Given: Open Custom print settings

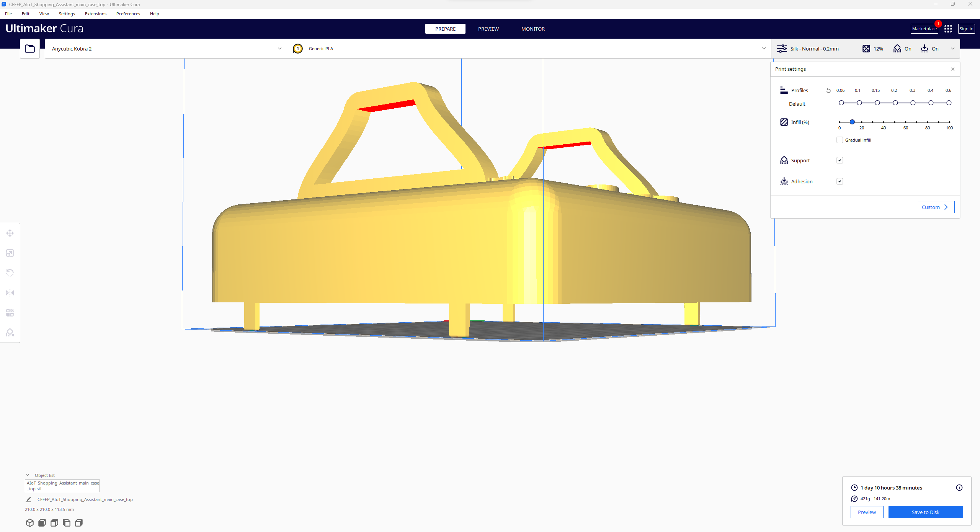Looking at the screenshot, I should pyautogui.click(x=935, y=207).
